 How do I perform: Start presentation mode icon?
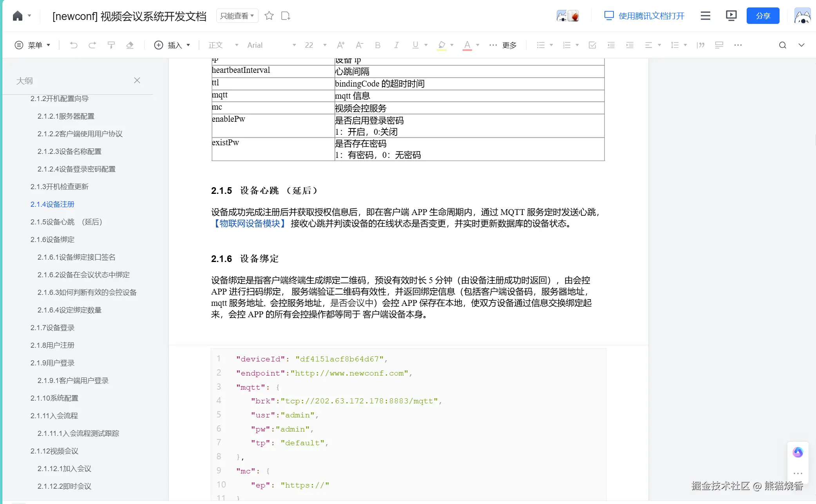tap(731, 16)
